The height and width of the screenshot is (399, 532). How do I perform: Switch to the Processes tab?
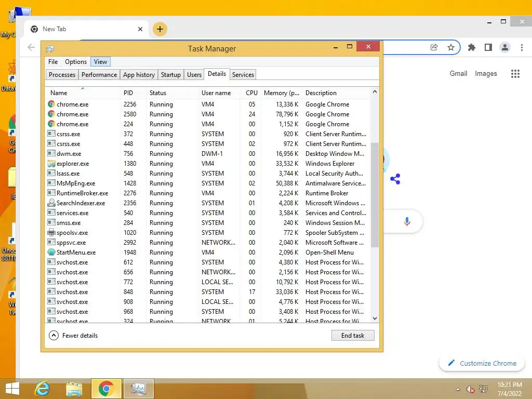pyautogui.click(x=62, y=75)
